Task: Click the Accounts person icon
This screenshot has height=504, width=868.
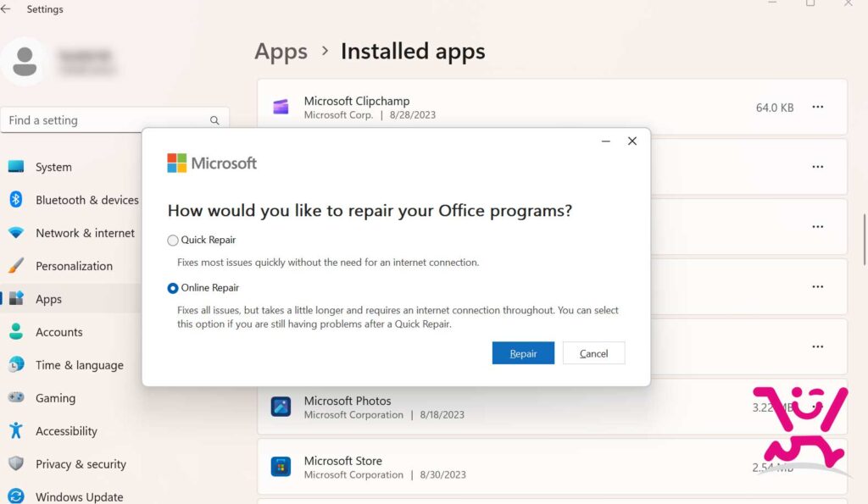Action: (16, 331)
